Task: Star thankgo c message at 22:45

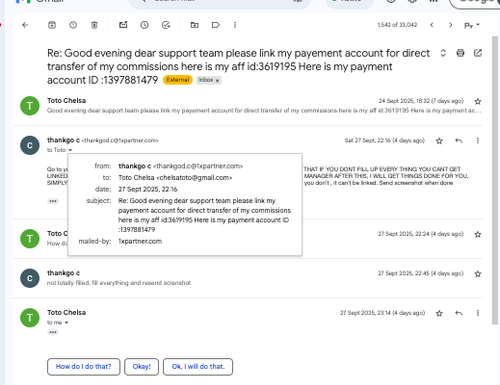Action: [x=478, y=274]
